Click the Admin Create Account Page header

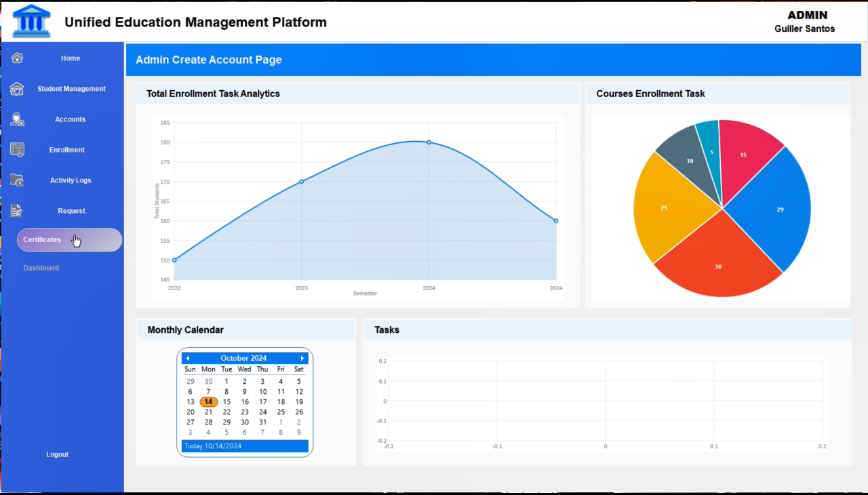pyautogui.click(x=208, y=60)
